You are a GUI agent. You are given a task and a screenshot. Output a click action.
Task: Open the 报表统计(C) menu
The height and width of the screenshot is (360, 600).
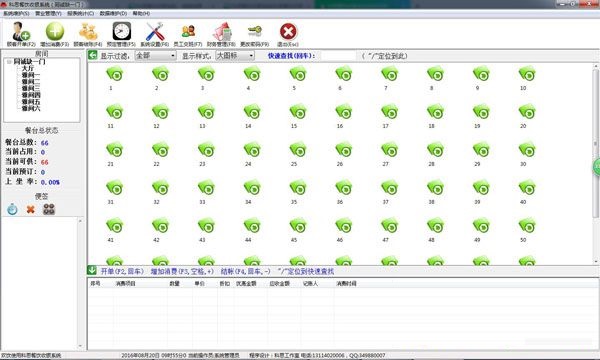80,13
